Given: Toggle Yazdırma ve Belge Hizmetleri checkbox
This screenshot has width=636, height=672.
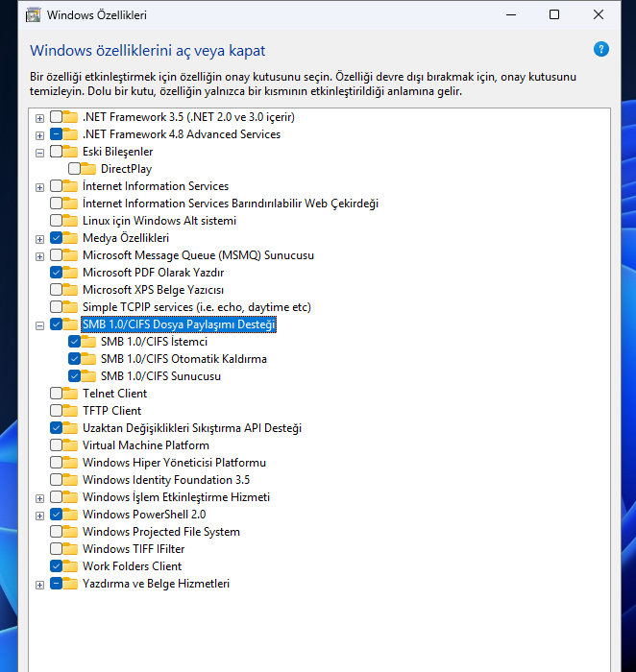Looking at the screenshot, I should coord(56,584).
